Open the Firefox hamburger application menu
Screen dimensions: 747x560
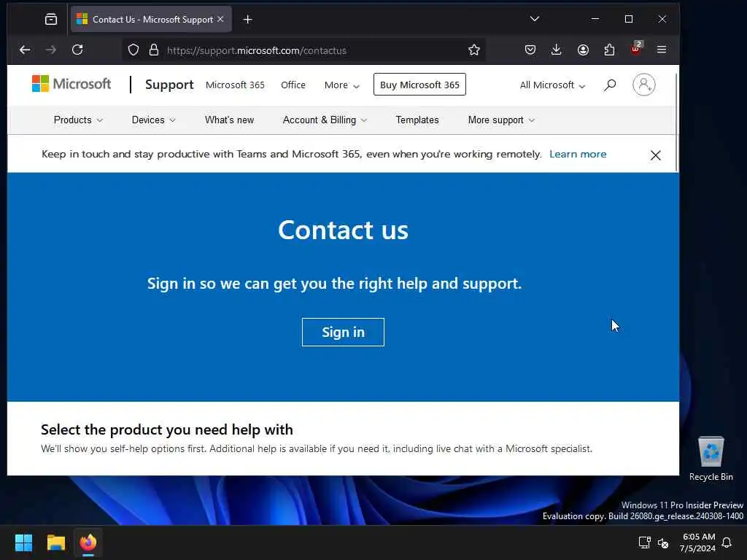[x=662, y=50]
